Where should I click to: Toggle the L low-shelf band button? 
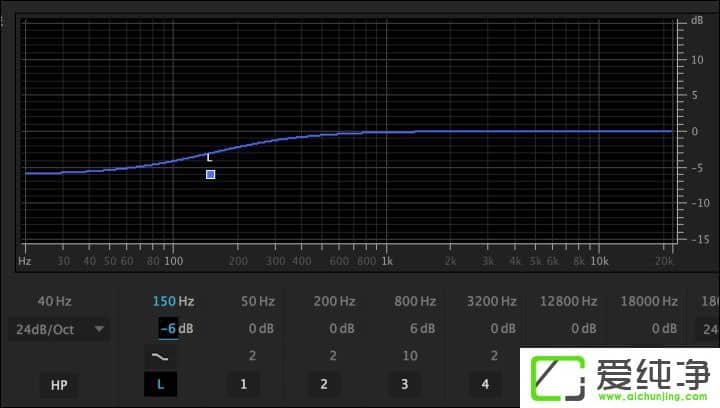pyautogui.click(x=160, y=384)
